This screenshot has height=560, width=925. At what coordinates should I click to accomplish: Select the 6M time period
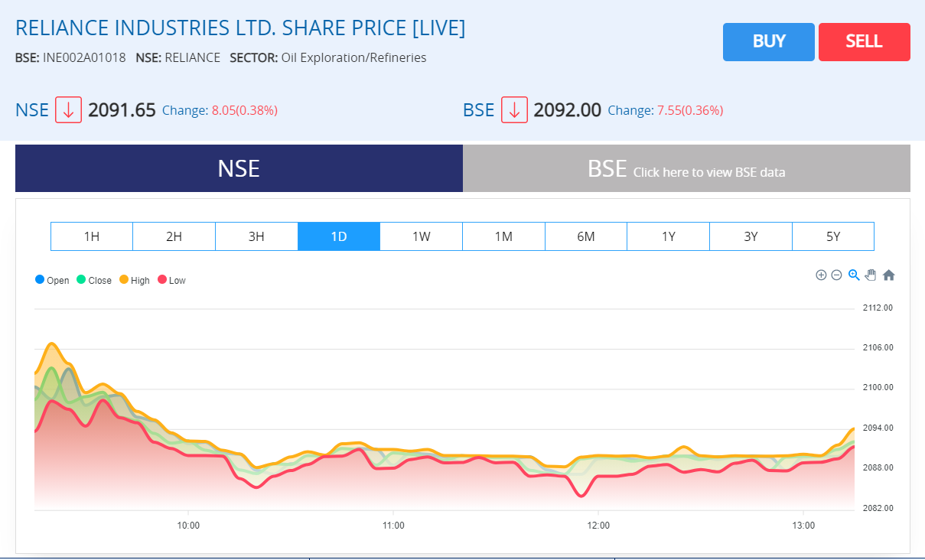point(585,236)
